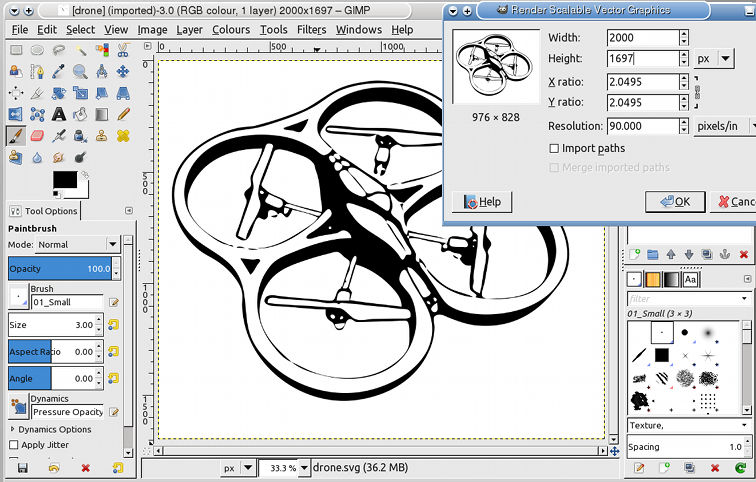Screen dimensions: 756x482
Task: Select the Eraser tool
Action: coord(37,136)
